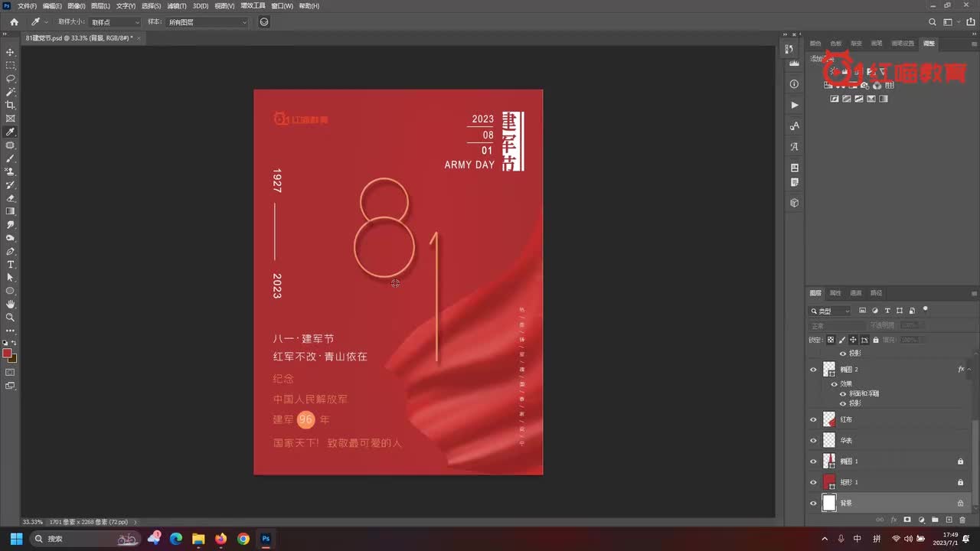Open the Character panel icon
The height and width of the screenshot is (551, 980).
pyautogui.click(x=794, y=126)
